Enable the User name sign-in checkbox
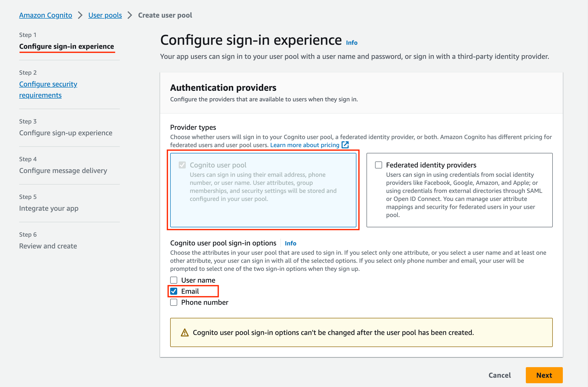Viewport: 588px width, 387px height. (x=174, y=280)
